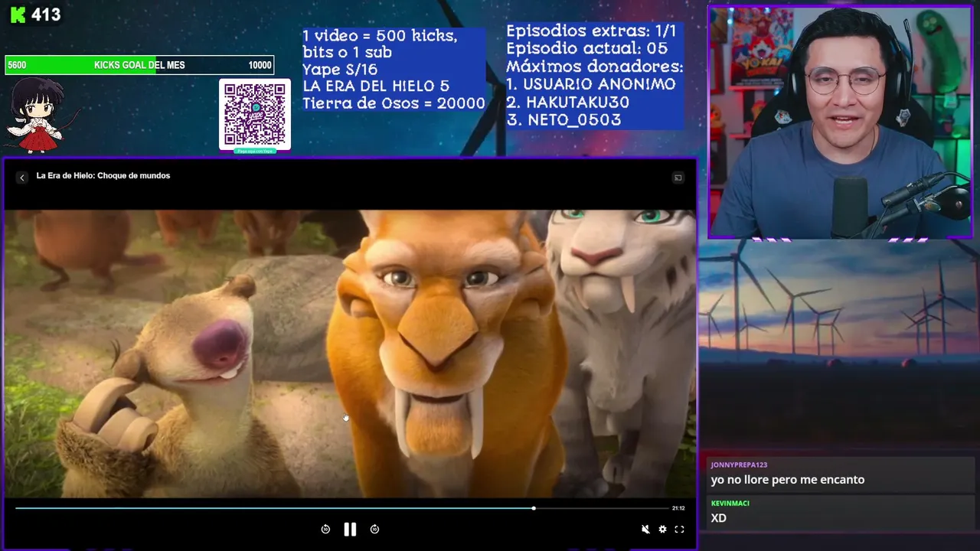Click the title 'La Era de Hielo: Choque de mundos'
The width and height of the screenshot is (980, 551).
(x=103, y=176)
